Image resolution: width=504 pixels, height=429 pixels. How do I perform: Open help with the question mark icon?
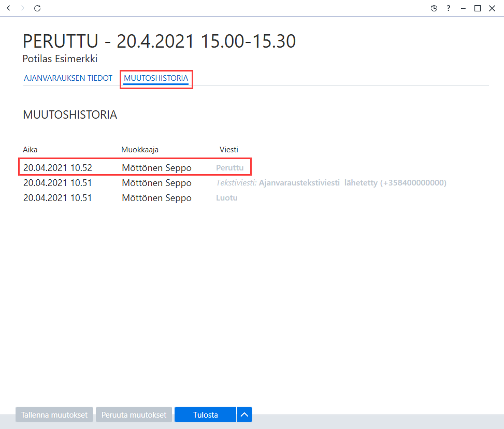point(449,8)
